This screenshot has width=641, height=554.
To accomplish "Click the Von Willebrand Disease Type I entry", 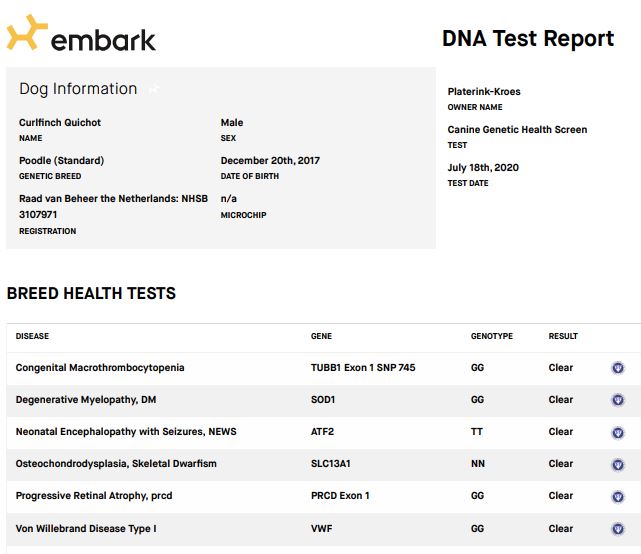I will point(86,528).
